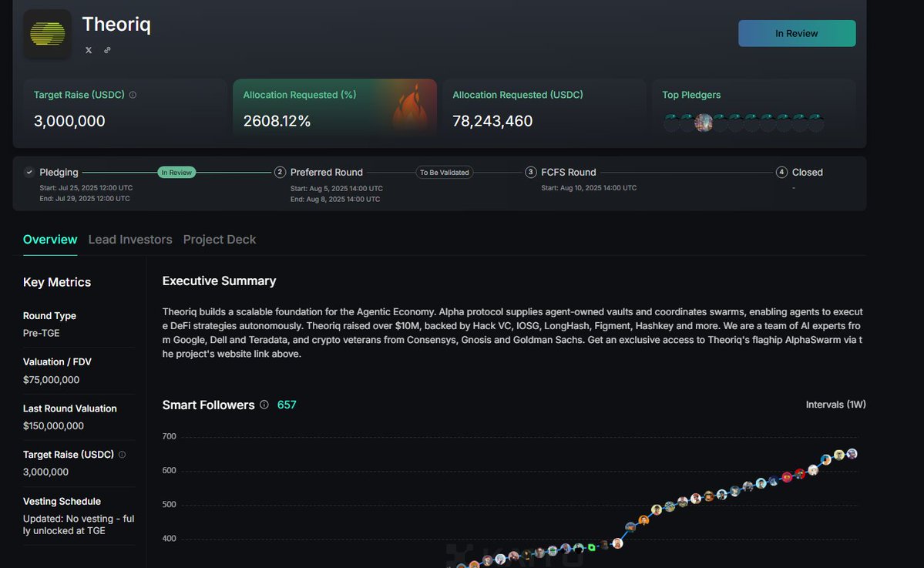Open Theoriq's X (Twitter) profile icon

89,50
